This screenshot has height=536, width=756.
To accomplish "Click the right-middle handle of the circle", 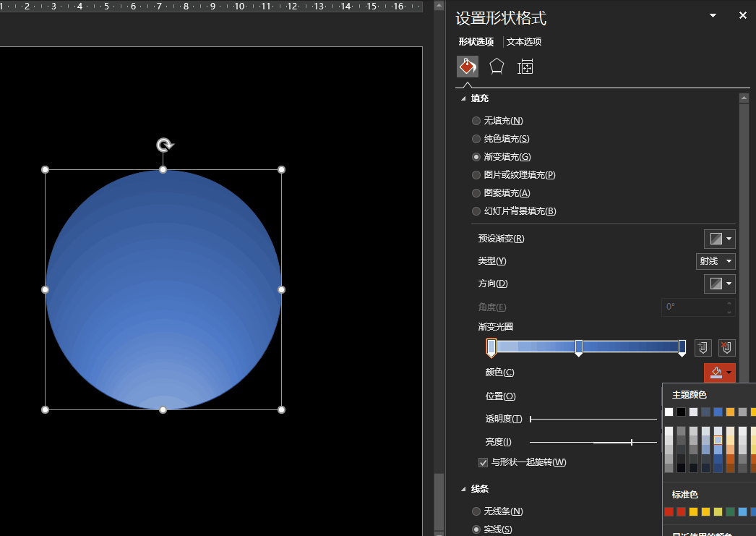I will click(282, 289).
